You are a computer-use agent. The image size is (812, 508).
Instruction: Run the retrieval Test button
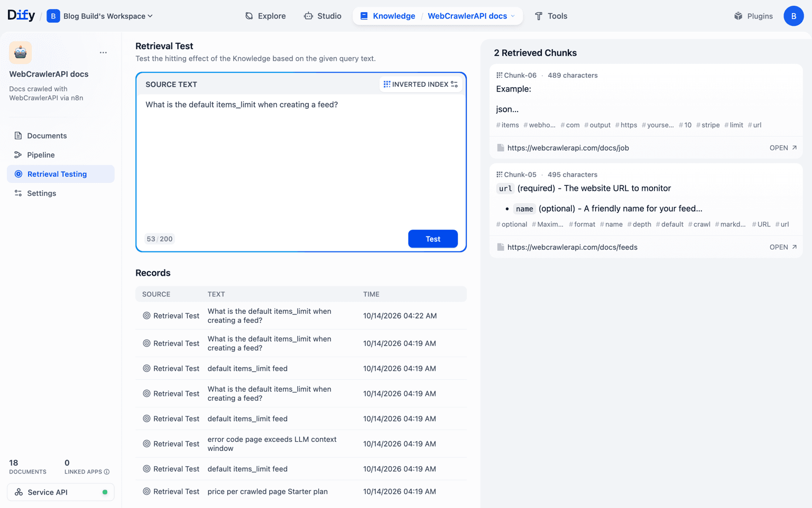coord(433,239)
